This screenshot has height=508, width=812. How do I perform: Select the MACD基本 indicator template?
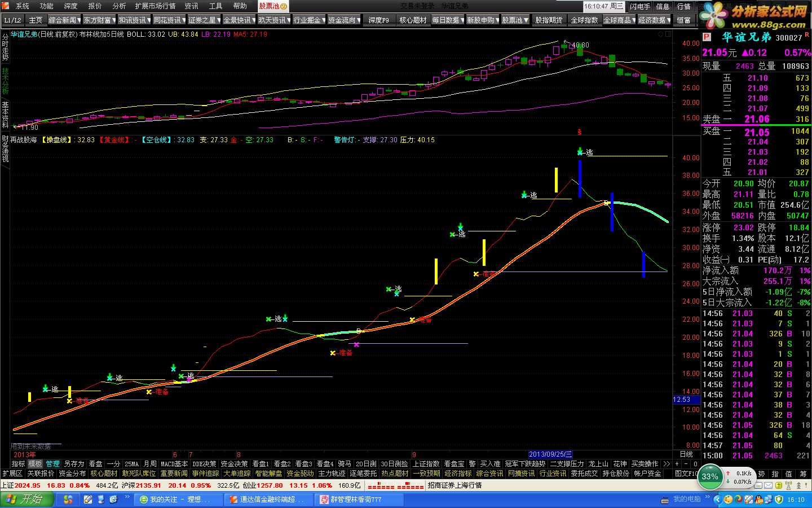(174, 464)
